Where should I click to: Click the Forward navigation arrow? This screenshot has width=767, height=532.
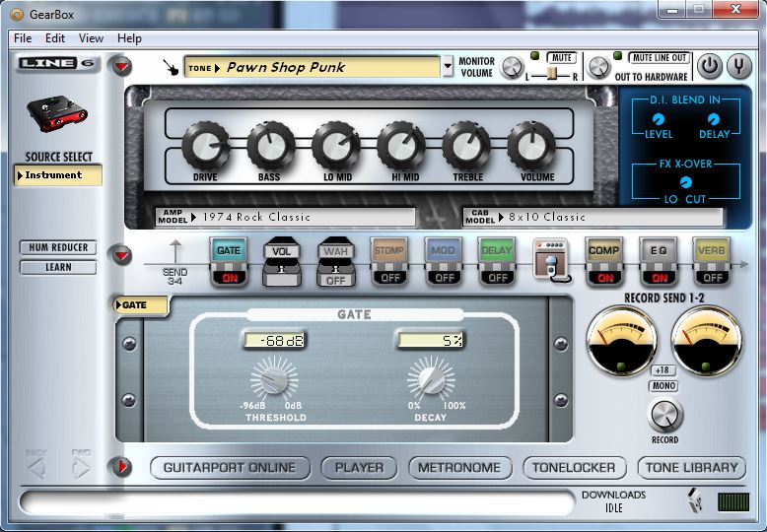tap(81, 467)
